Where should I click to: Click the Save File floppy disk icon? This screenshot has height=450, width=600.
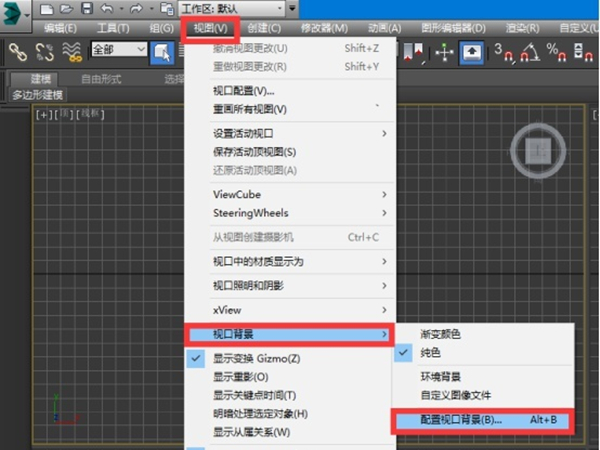(87, 8)
